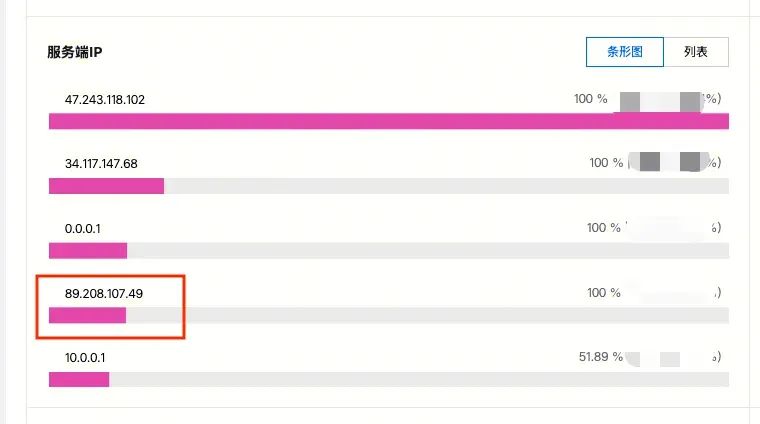The height and width of the screenshot is (424, 760).
Task: Click the pink bar under 0.0.0.1
Action: [x=88, y=251]
